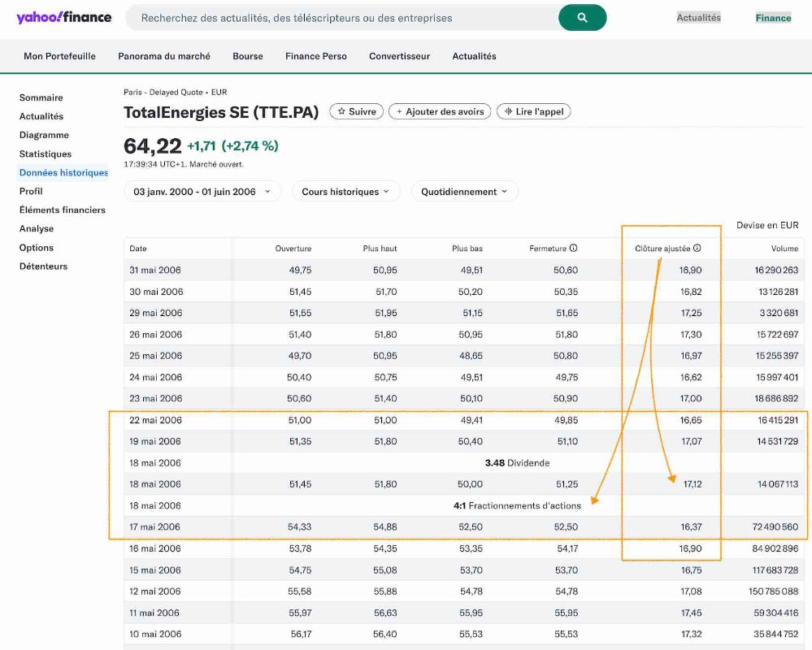Click the green search magnifier button
The height and width of the screenshot is (650, 812).
point(582,18)
